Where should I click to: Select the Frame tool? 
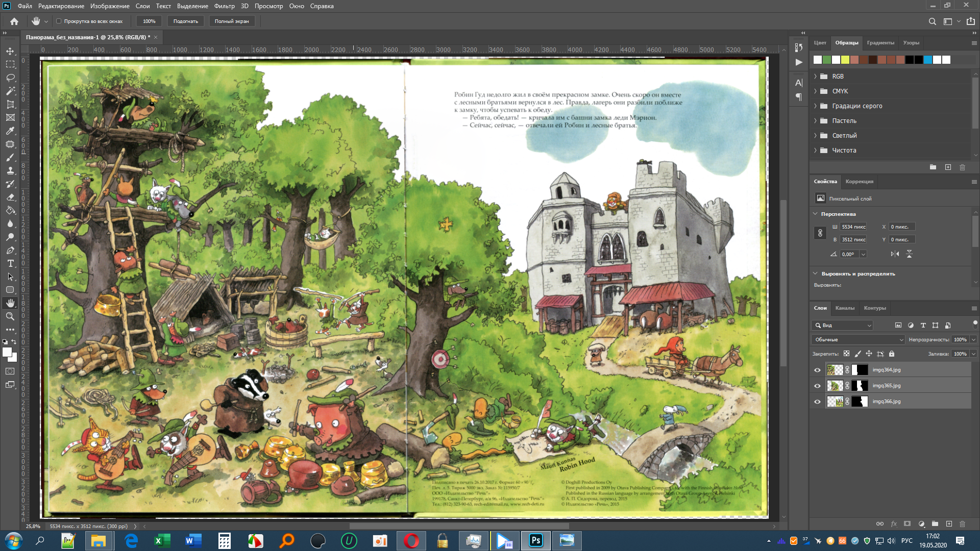coord(10,117)
